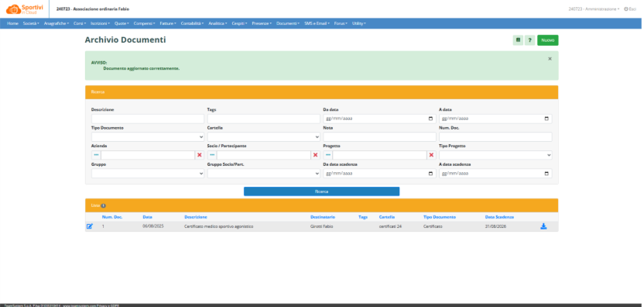Image resolution: width=644 pixels, height=307 pixels.
Task: Open calendar picker for Da data scadenza
Action: (x=430, y=174)
